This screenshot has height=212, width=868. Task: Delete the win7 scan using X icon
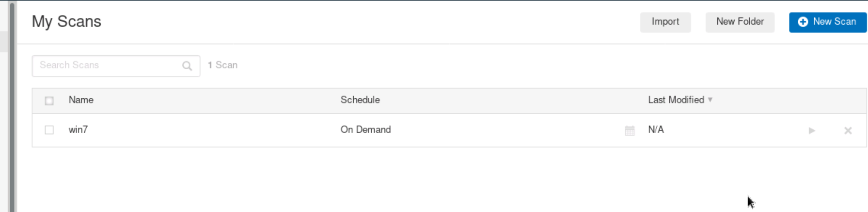tap(848, 130)
